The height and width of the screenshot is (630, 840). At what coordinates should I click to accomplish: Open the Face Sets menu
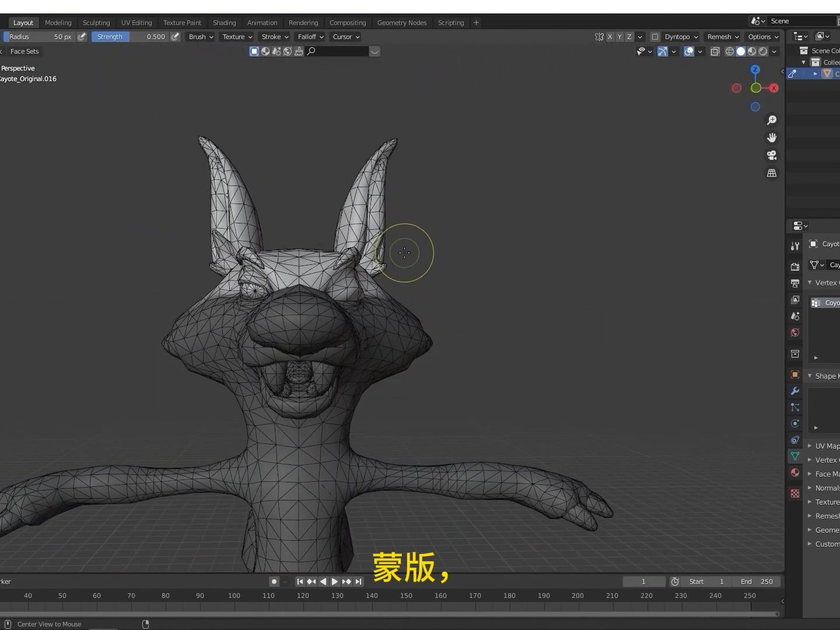tap(24, 51)
